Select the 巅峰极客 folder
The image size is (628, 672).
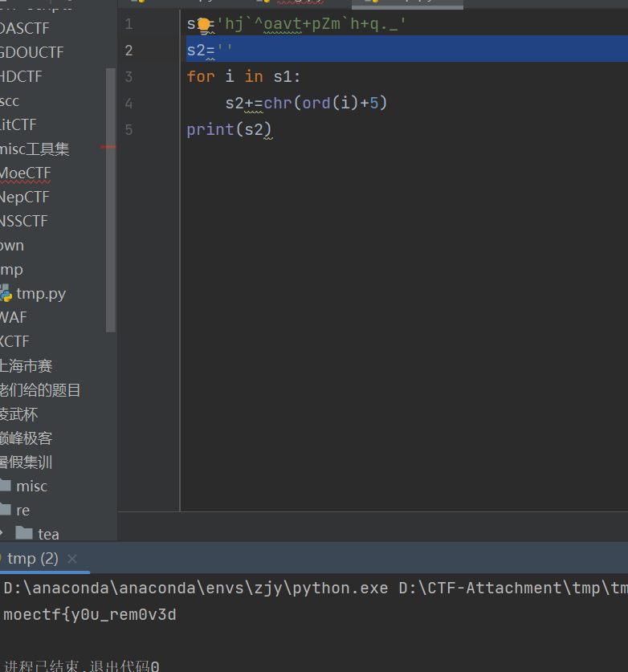[26, 438]
